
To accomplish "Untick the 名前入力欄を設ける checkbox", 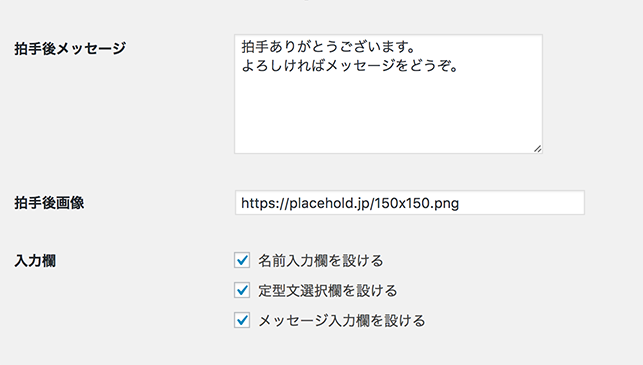I will tap(242, 260).
